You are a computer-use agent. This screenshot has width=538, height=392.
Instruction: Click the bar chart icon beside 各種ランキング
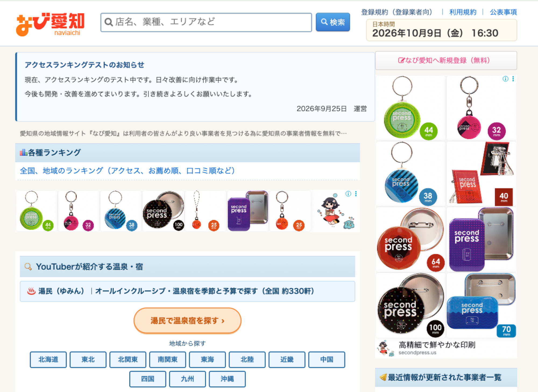point(23,152)
